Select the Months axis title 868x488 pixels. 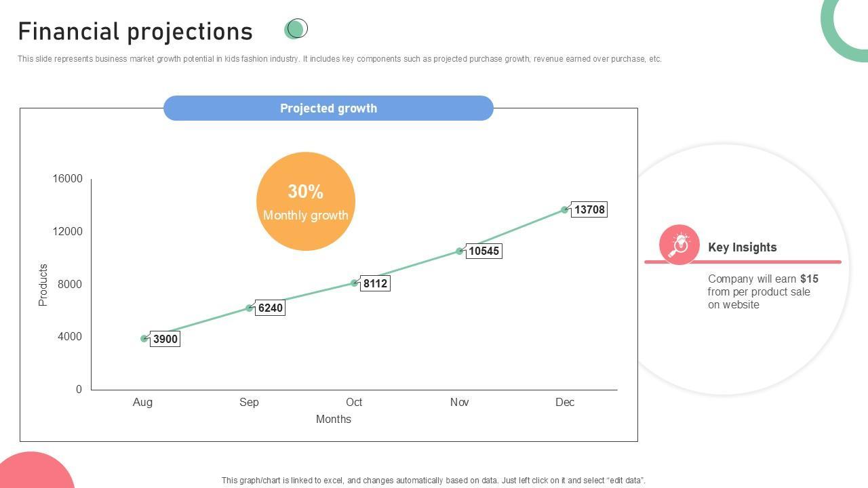click(334, 419)
